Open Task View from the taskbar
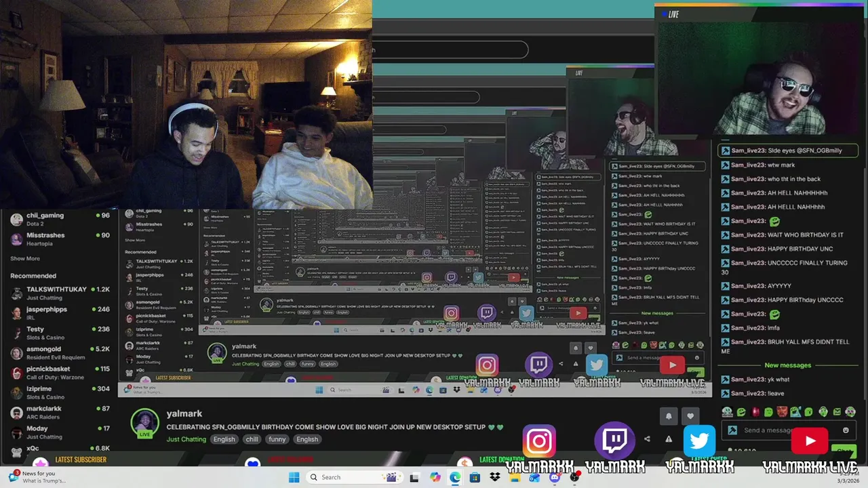Viewport: 868px width, 488px height. pos(414,477)
